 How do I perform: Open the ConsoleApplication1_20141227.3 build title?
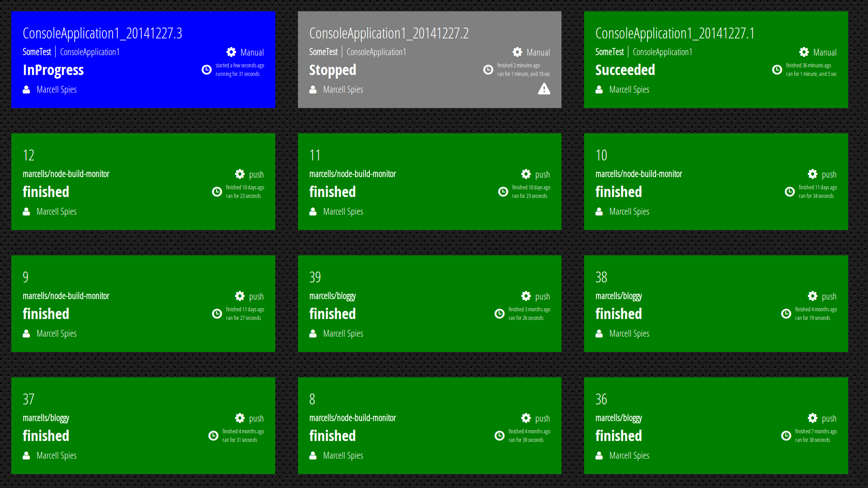click(x=102, y=33)
